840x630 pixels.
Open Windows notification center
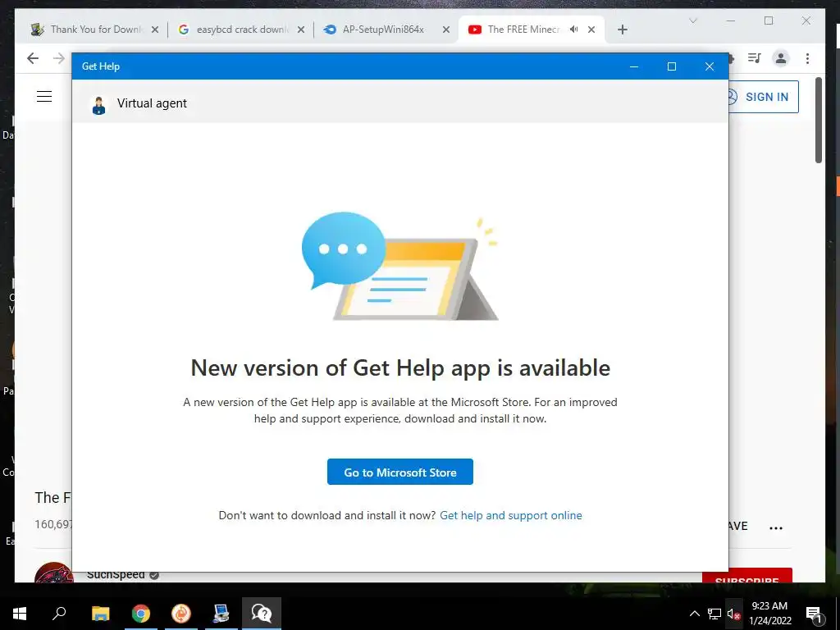click(814, 614)
